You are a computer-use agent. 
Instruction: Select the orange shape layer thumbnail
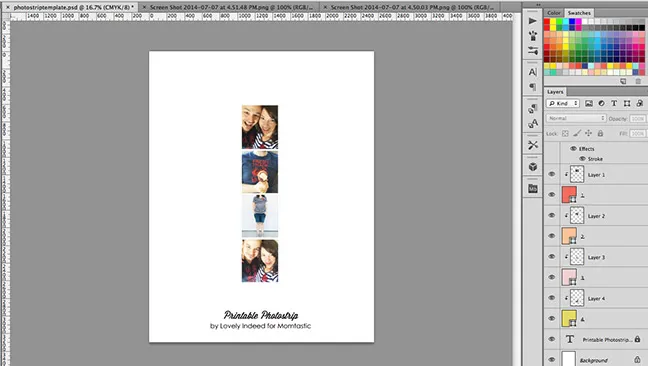coord(569,236)
